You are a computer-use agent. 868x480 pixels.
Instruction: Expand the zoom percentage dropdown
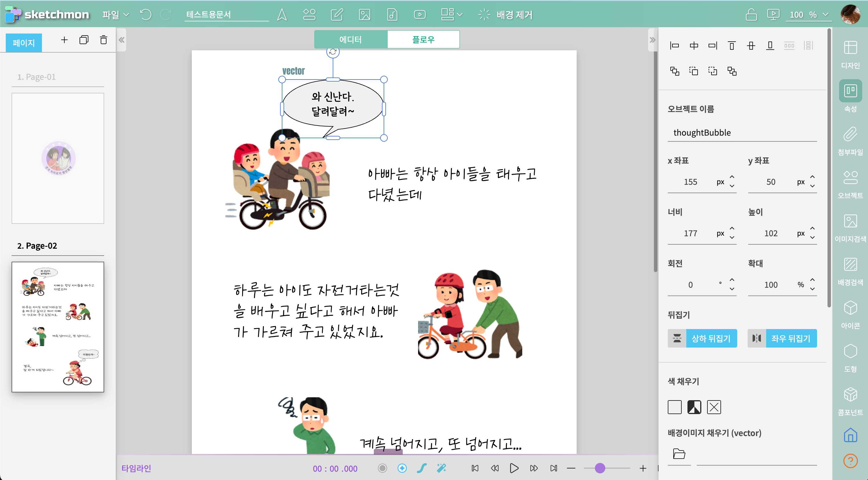[x=825, y=14]
